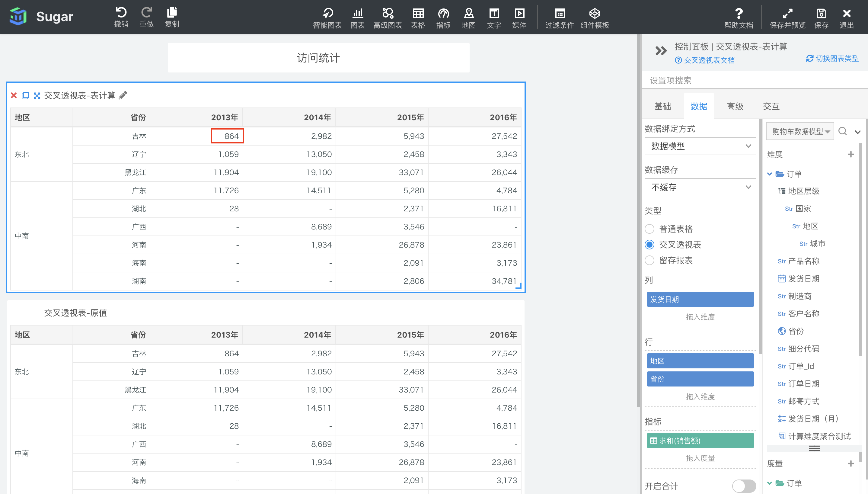Click the 访问统计 title box

318,58
